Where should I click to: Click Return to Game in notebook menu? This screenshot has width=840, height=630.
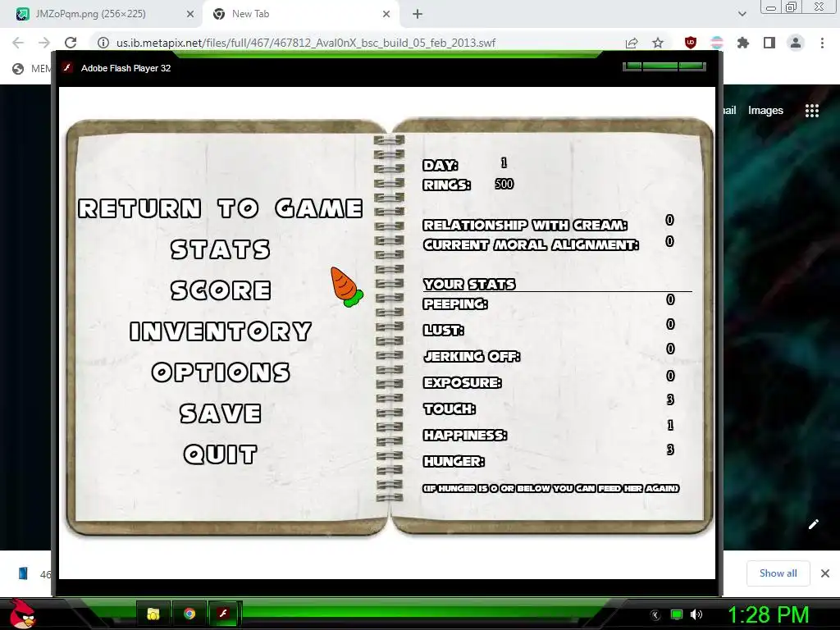click(x=220, y=208)
